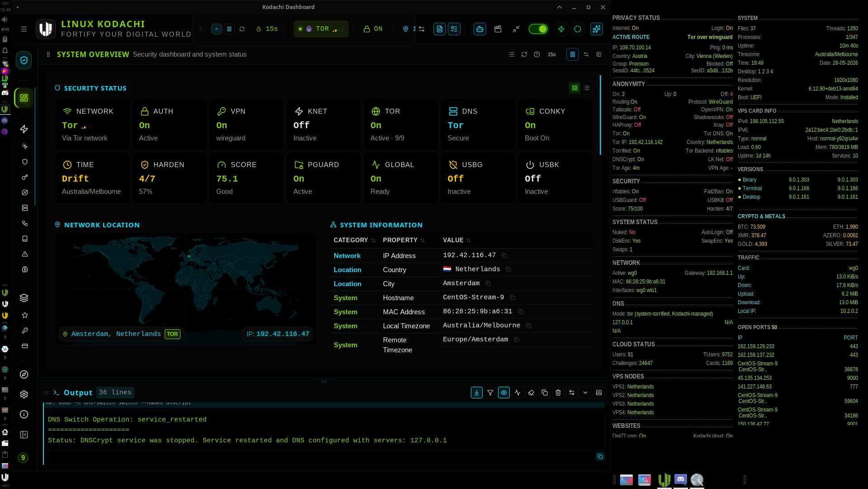868x489 pixels.
Task: Open the compass item in the left sidebar
Action: 24,374
